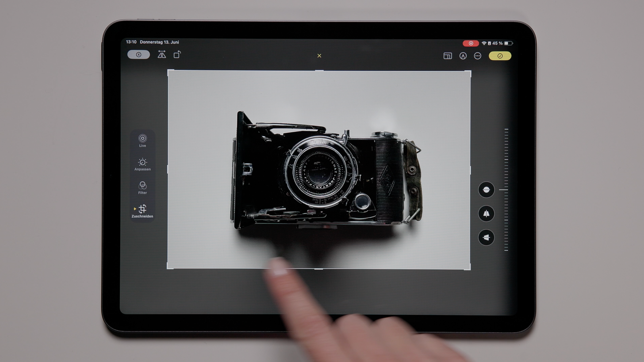The image size is (644, 362).
Task: Tap the vertical straighten angle slider
Action: (506, 190)
